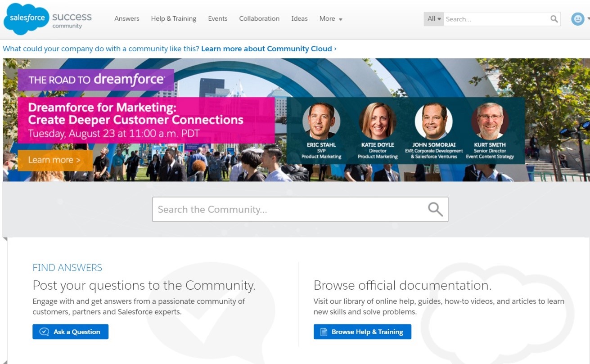Screen dimensions: 590x364
Task: Open the All search scope dropdown
Action: point(434,19)
